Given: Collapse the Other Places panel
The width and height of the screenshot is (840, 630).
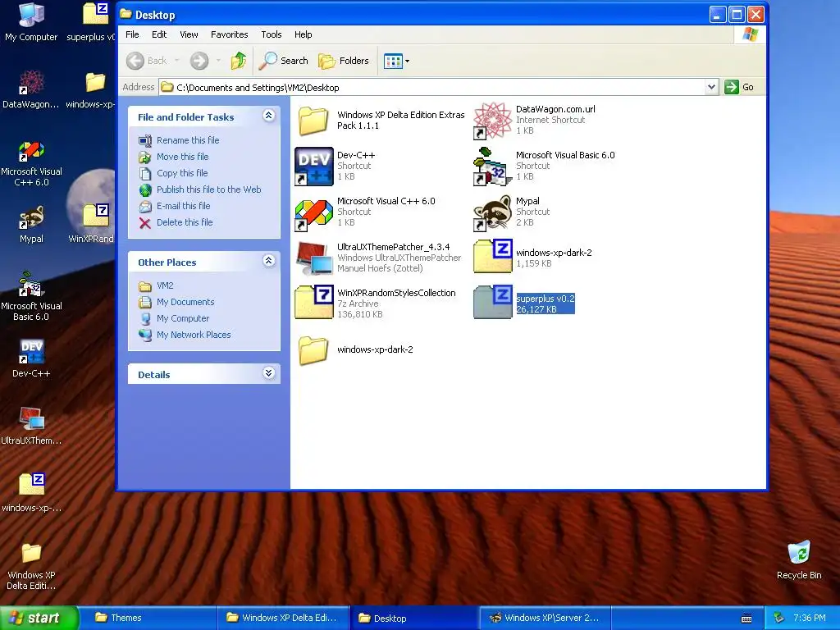Looking at the screenshot, I should (x=269, y=261).
